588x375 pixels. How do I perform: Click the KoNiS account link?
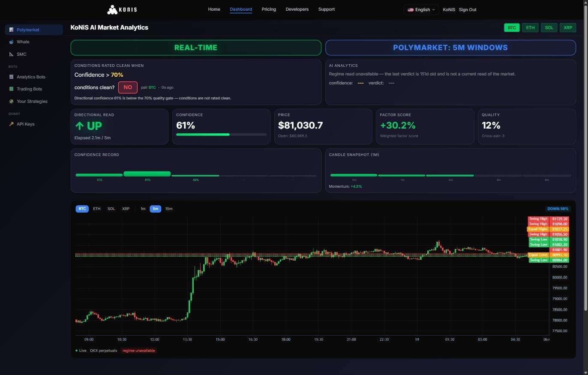(x=449, y=9)
